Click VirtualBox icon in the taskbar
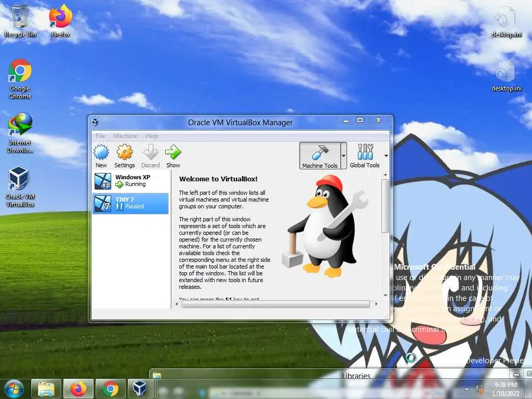This screenshot has height=399, width=532. (x=140, y=389)
